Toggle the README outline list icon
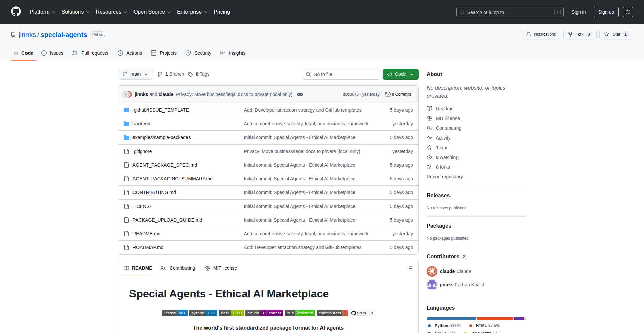Screen dimensions: 644x333 tap(410, 268)
